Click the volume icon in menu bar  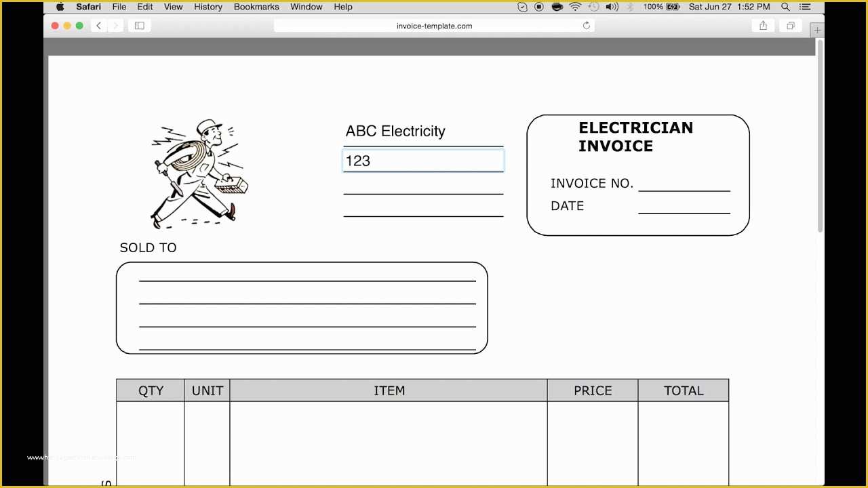pos(612,7)
